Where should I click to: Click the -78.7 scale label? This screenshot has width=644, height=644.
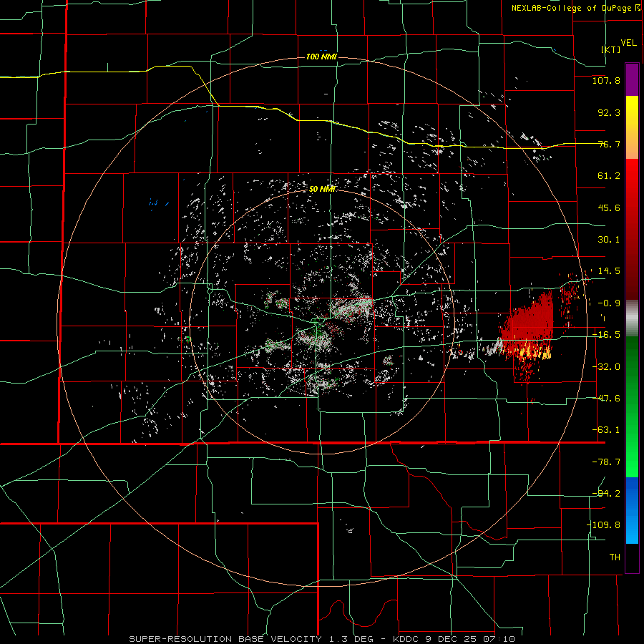pyautogui.click(x=606, y=462)
